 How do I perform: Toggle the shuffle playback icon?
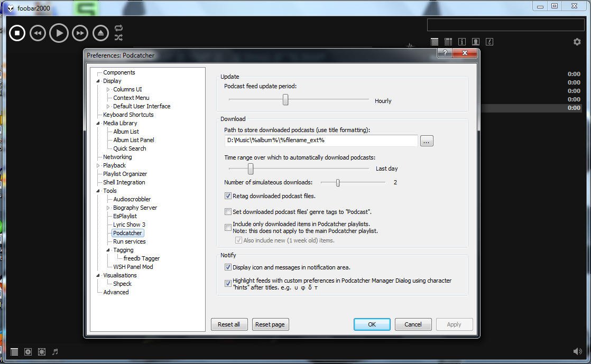coord(118,38)
